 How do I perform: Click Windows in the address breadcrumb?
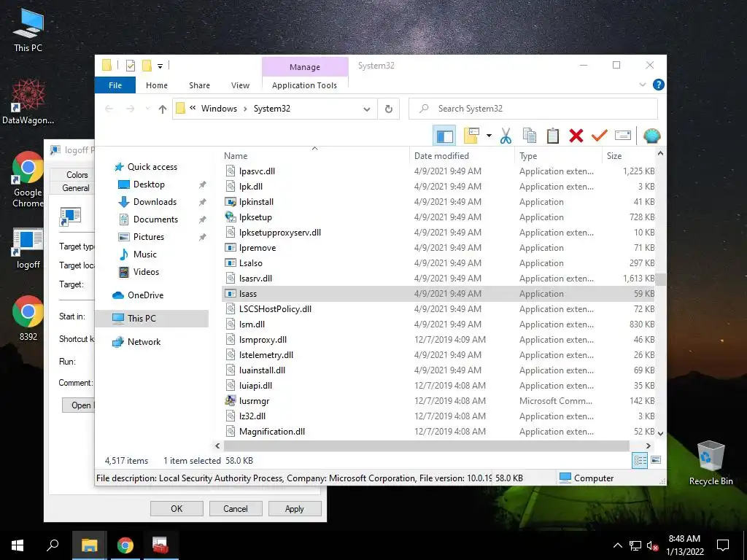(219, 109)
